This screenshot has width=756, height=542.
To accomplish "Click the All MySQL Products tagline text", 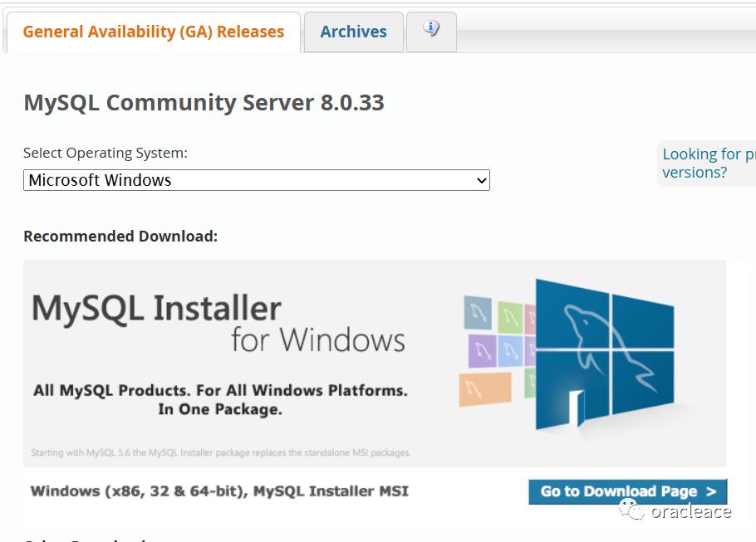I will click(x=220, y=399).
